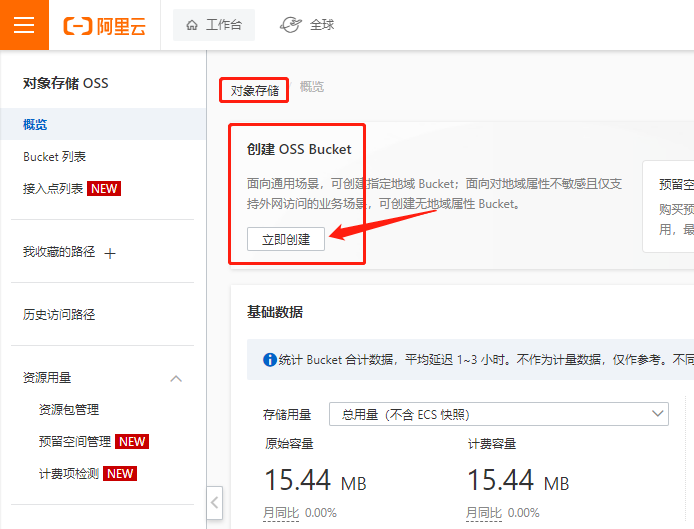Click the 工作台 home icon

pyautogui.click(x=192, y=26)
